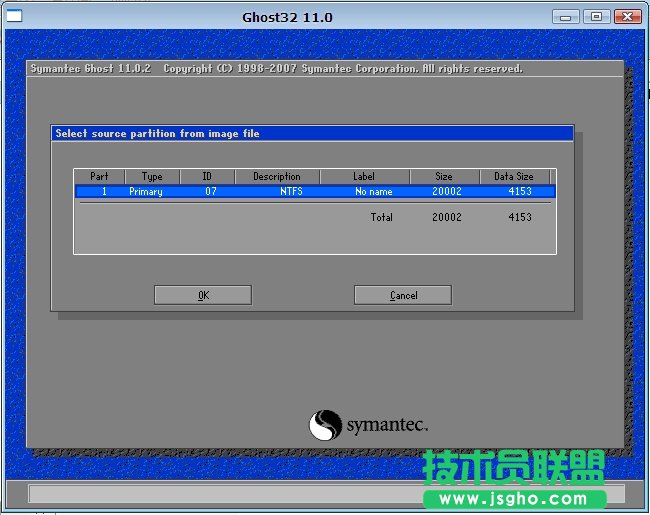Click the Symantec logo icon
This screenshot has height=515, width=650.
coord(326,425)
